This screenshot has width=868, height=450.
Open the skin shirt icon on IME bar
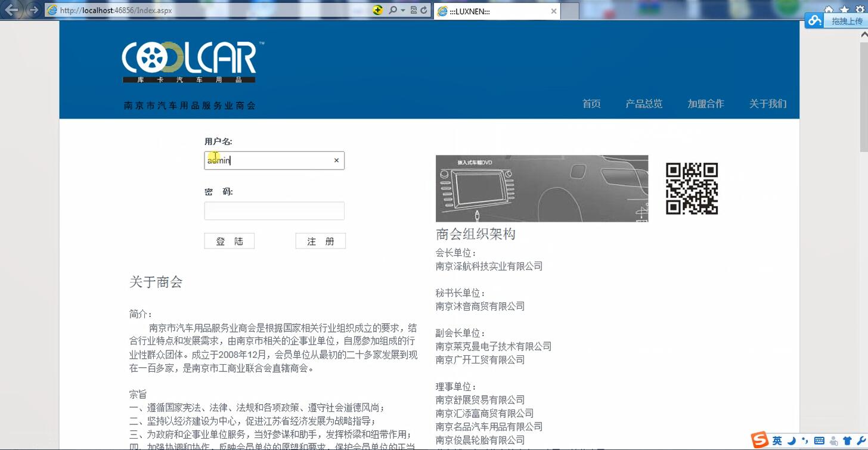click(847, 441)
